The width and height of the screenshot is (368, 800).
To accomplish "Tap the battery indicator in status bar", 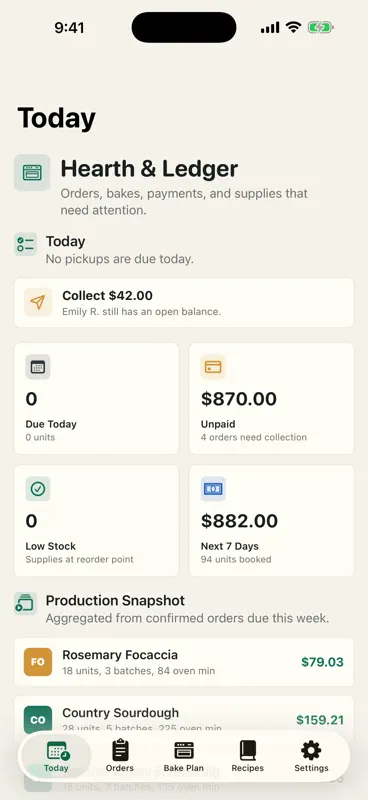I will 320,27.
